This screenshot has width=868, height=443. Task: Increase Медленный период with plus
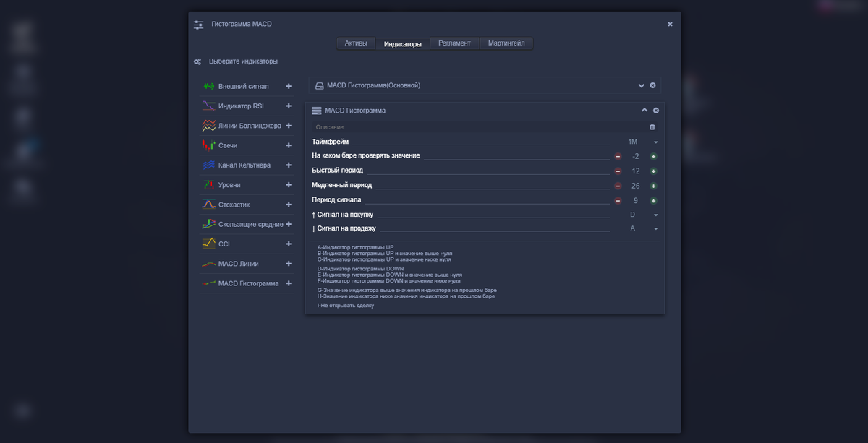(653, 186)
